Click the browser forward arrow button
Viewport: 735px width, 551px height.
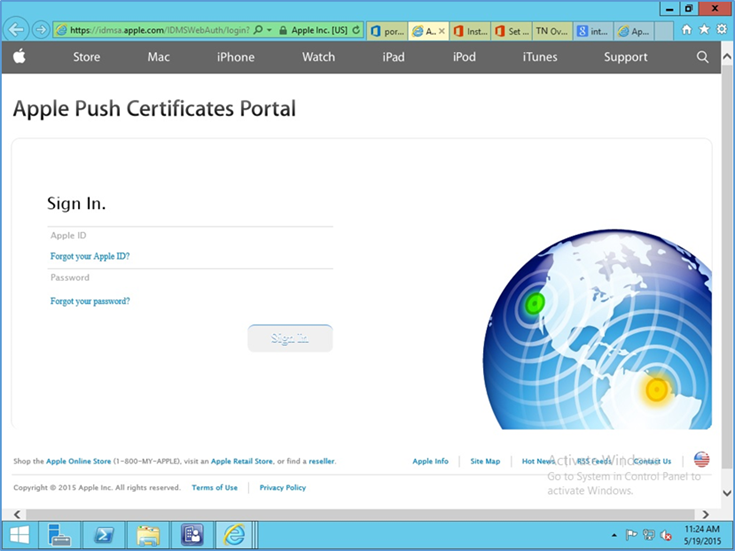[41, 30]
